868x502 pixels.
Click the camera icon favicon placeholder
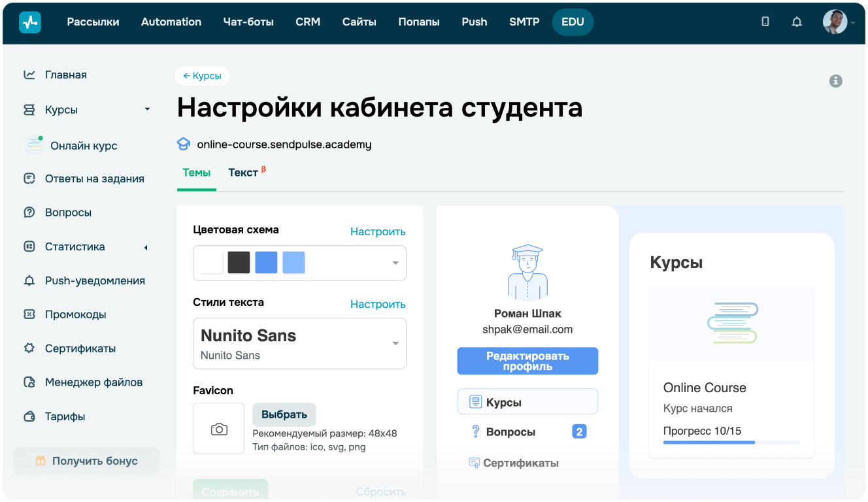click(x=219, y=429)
